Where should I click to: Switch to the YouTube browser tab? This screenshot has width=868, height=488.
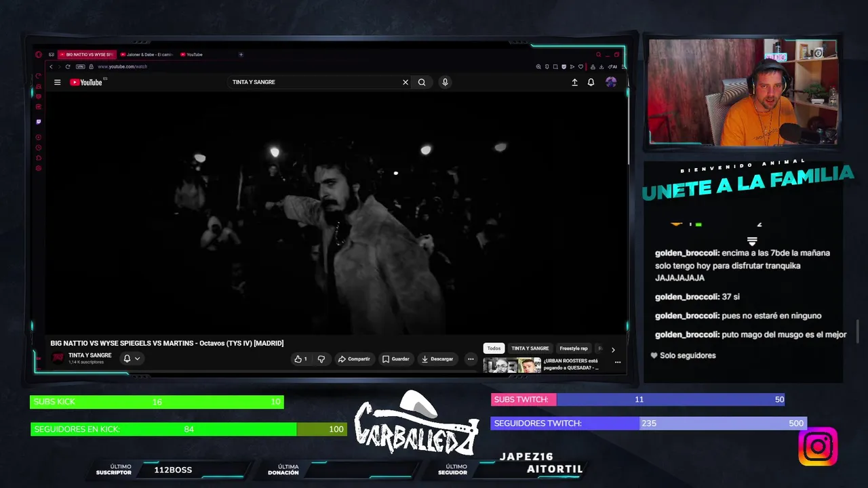[192, 54]
